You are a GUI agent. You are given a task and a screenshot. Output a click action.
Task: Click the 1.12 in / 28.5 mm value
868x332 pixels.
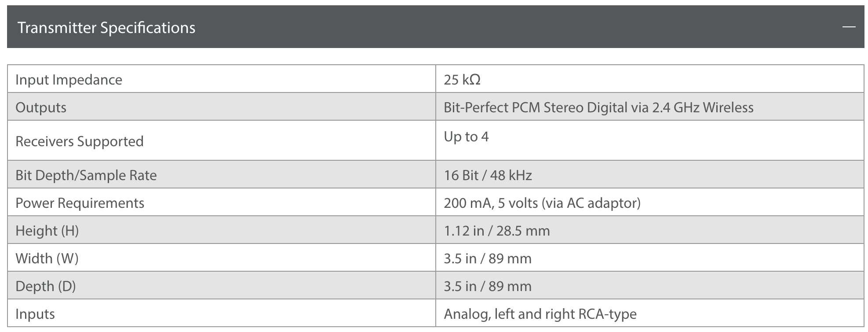[497, 231]
